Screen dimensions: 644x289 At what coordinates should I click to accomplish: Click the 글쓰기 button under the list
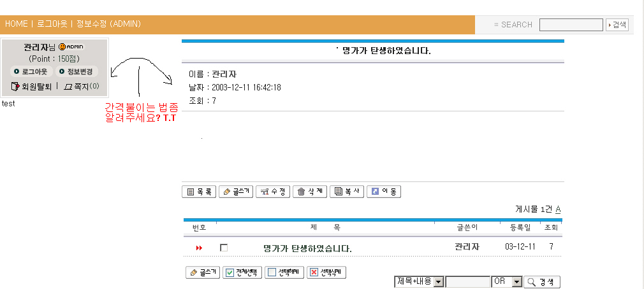click(x=203, y=272)
